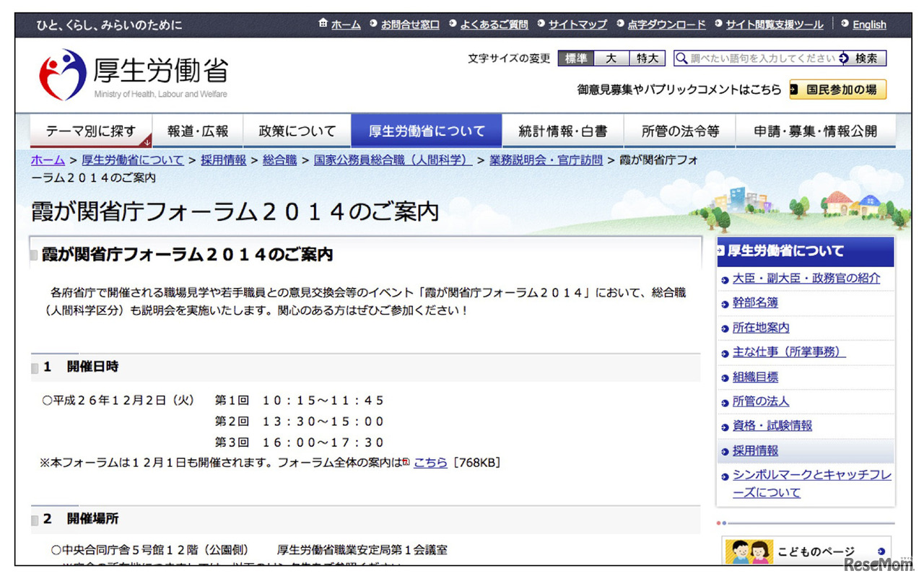
Task: Enable 大 large text size
Action: point(611,58)
